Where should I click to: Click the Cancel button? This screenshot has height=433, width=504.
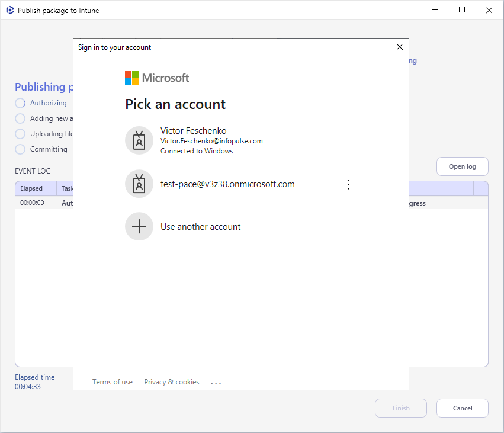tap(462, 408)
